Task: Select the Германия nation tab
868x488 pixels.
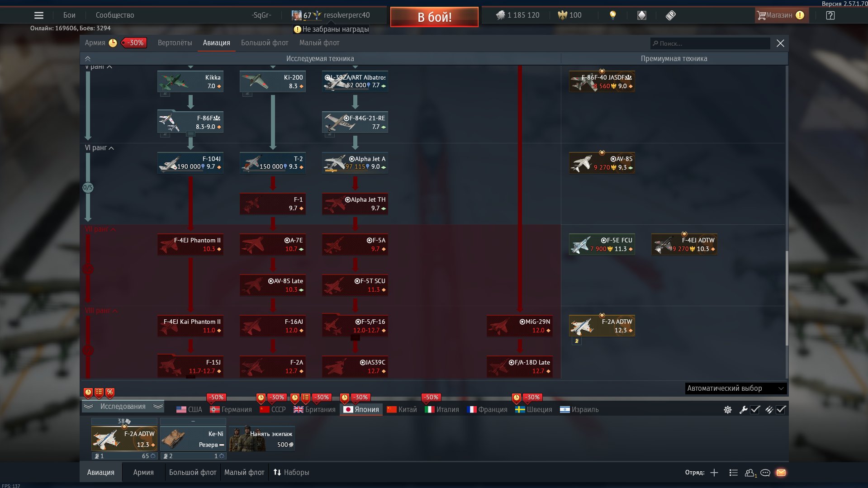Action: 231,410
